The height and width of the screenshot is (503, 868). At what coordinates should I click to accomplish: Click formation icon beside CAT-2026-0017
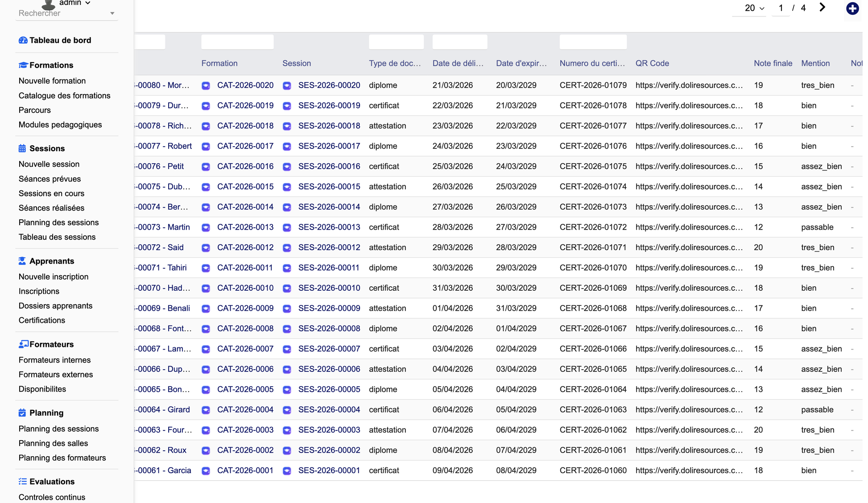click(x=206, y=146)
